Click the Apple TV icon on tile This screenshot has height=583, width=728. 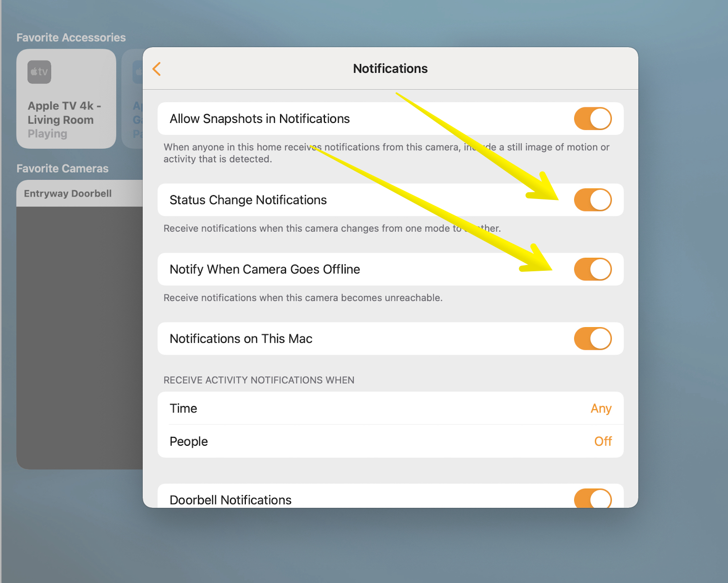pyautogui.click(x=39, y=72)
